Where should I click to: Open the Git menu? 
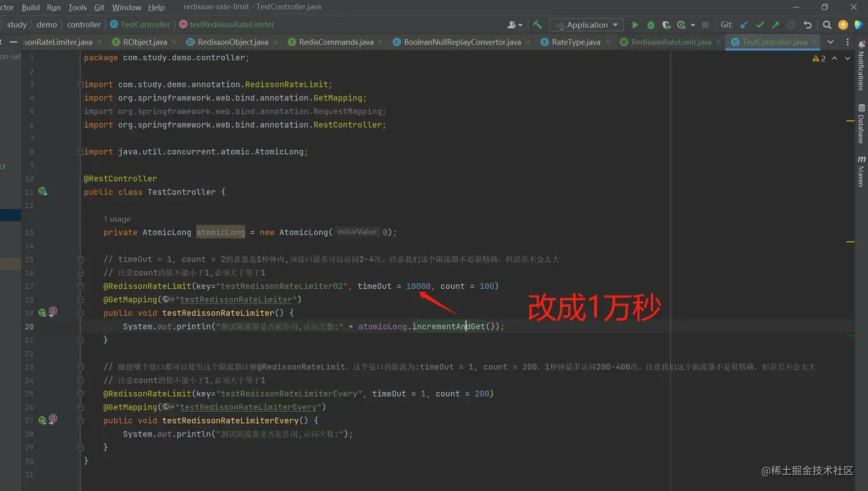[x=99, y=7]
